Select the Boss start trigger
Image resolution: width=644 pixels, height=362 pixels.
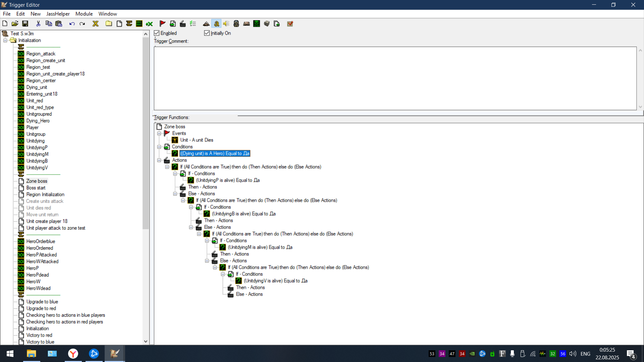(x=36, y=188)
